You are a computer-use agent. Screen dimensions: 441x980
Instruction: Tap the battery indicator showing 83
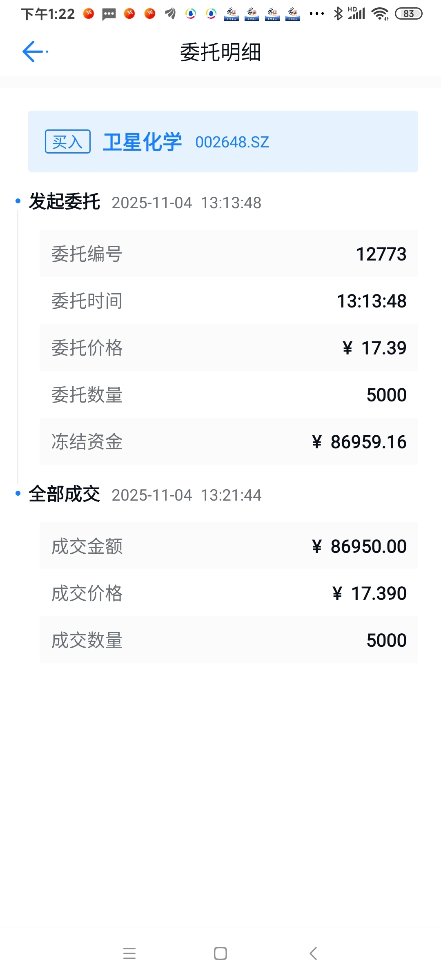(408, 14)
